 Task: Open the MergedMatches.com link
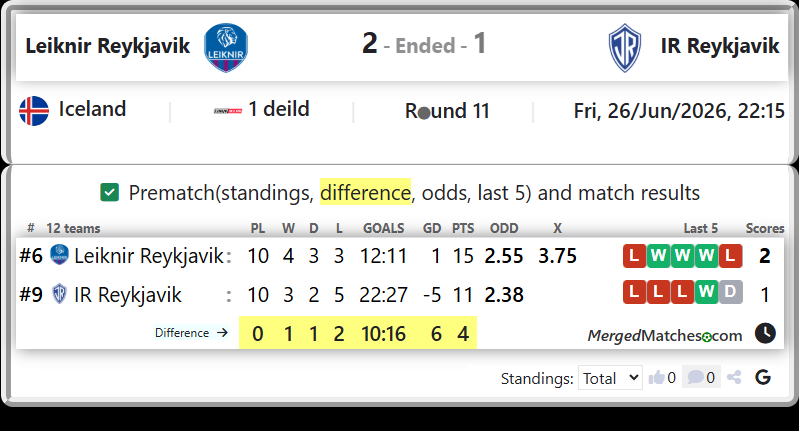[x=664, y=336]
